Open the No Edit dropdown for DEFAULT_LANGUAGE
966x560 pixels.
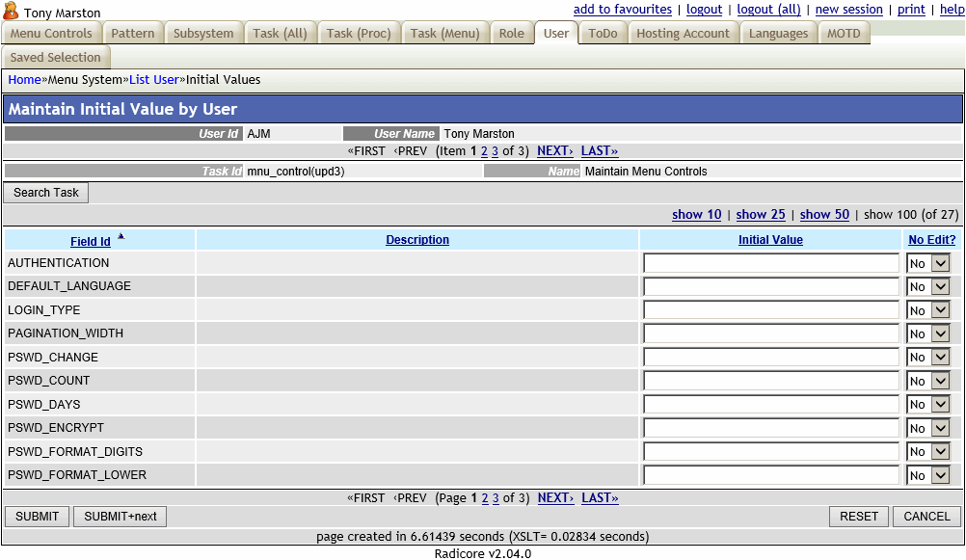926,285
